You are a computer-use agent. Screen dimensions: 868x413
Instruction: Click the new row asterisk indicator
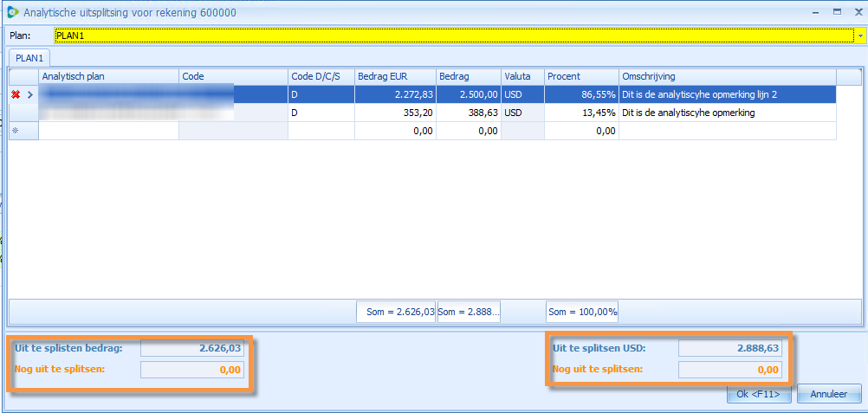[x=15, y=131]
